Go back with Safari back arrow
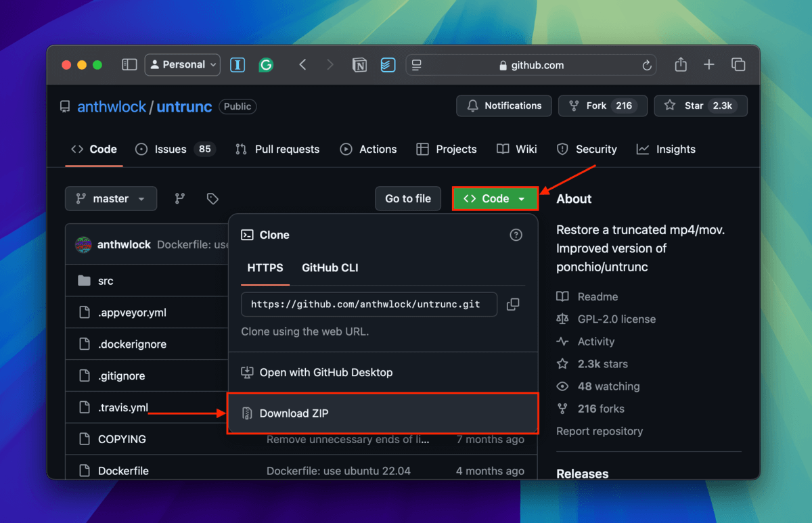Image resolution: width=812 pixels, height=523 pixels. click(x=303, y=65)
